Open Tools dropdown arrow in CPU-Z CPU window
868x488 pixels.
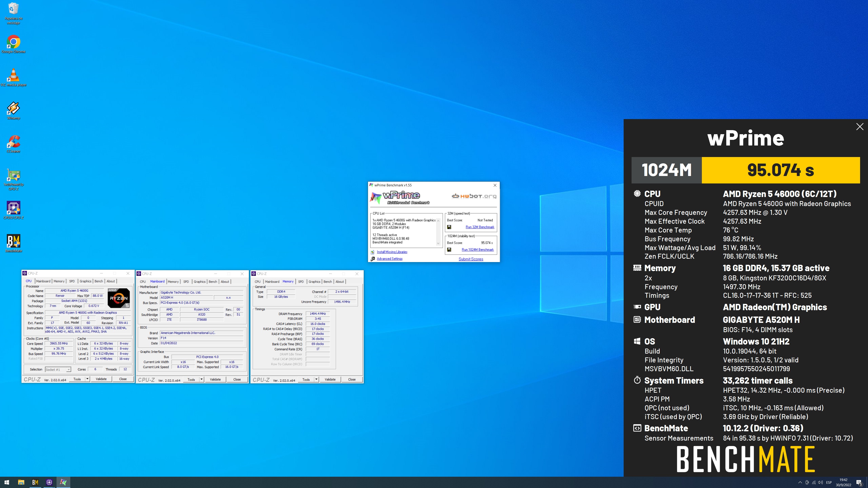click(87, 379)
